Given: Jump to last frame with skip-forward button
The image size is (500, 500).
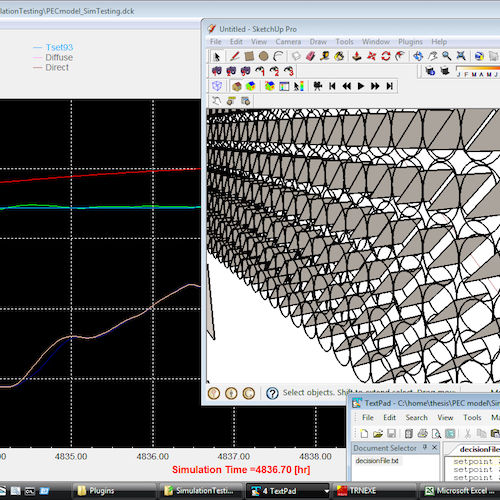Looking at the screenshot, I should click(x=389, y=86).
